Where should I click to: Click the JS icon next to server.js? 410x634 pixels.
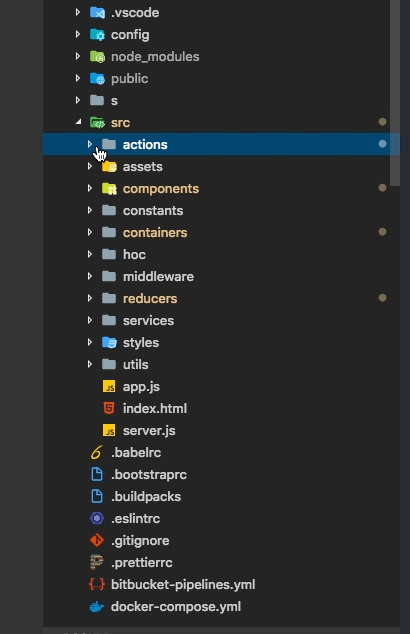click(109, 431)
